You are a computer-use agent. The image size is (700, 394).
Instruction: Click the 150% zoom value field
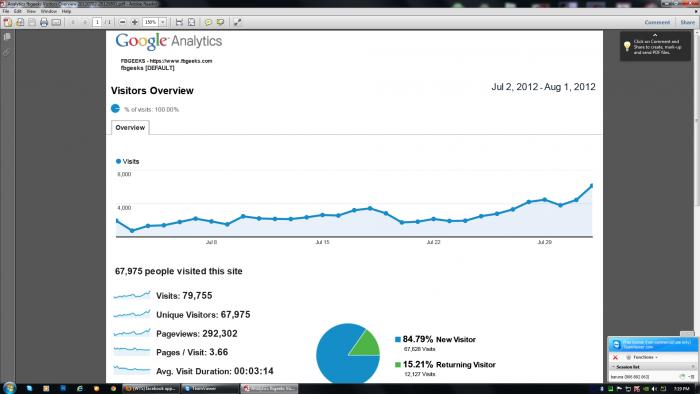pyautogui.click(x=150, y=22)
